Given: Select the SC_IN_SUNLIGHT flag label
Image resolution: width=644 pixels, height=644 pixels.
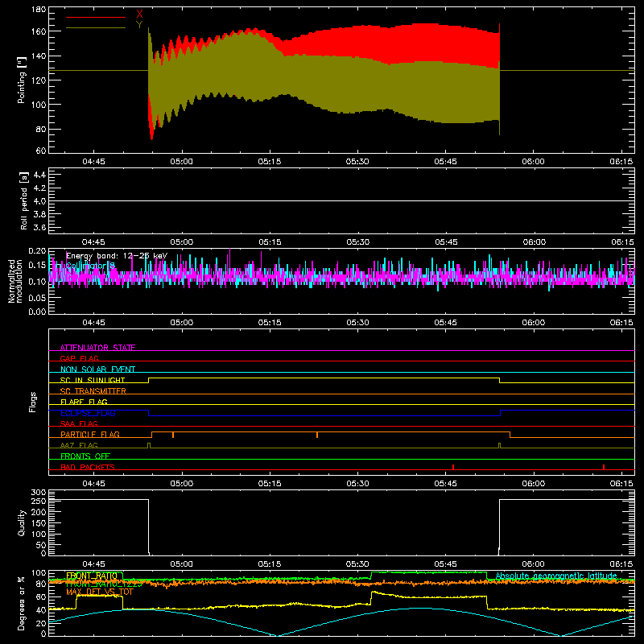Looking at the screenshot, I should pyautogui.click(x=93, y=380).
